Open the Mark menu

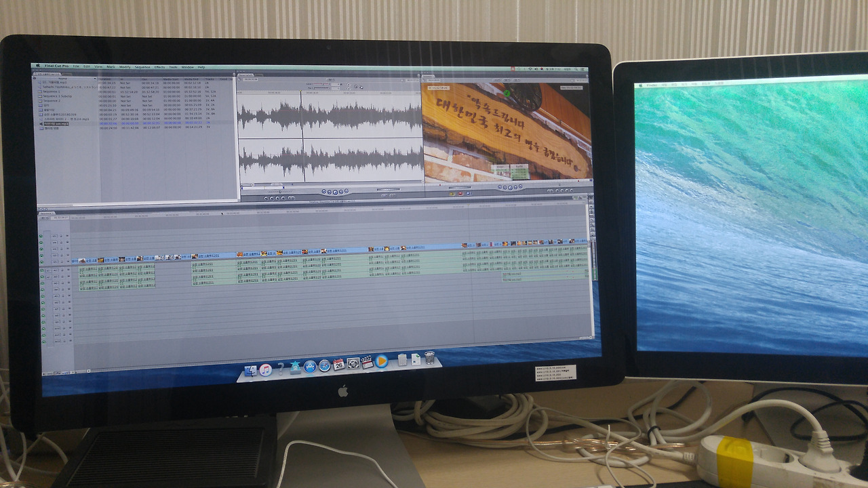(x=111, y=66)
